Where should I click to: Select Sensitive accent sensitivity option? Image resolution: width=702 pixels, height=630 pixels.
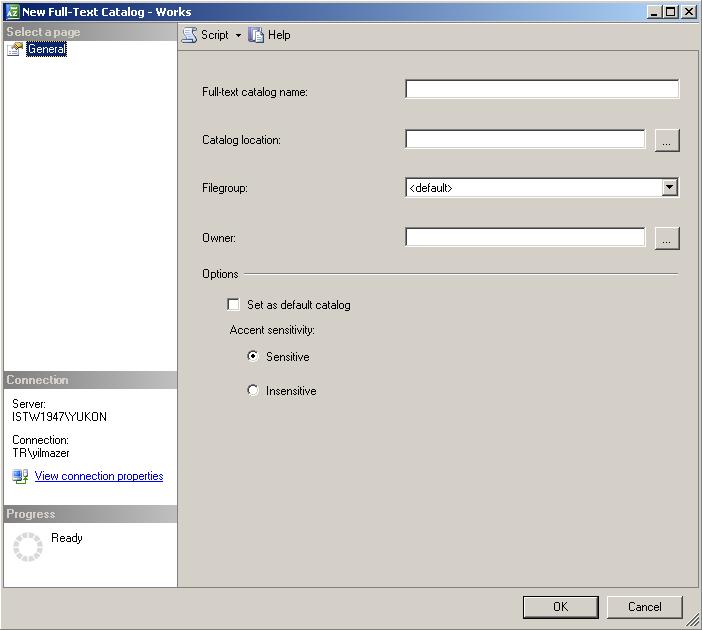253,356
